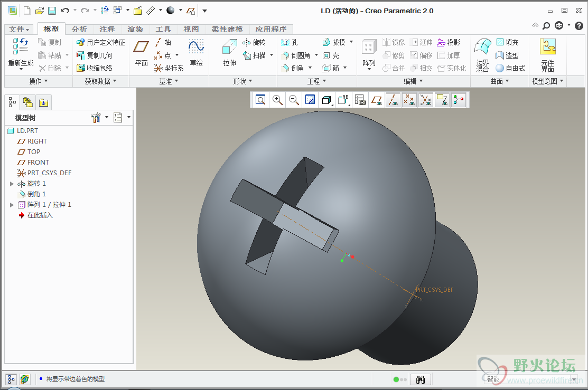Open the 编辑 group dropdown
The width and height of the screenshot is (588, 390).
click(x=413, y=81)
